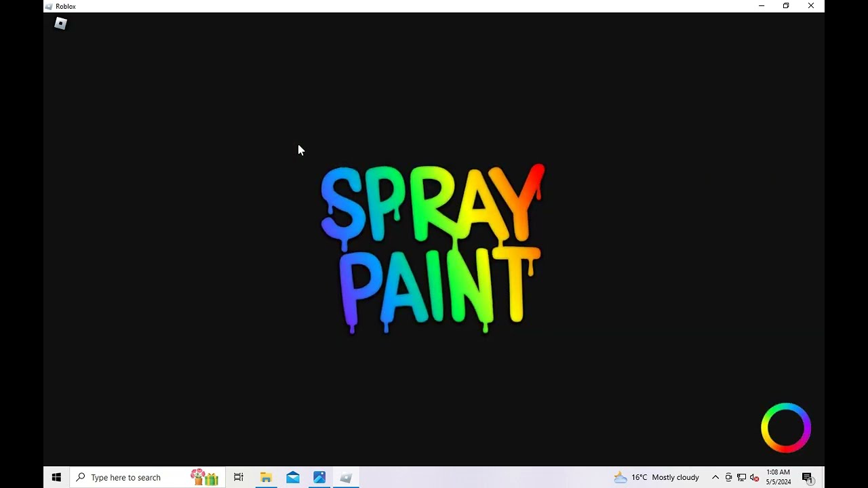Open File Explorer from the taskbar
Image resolution: width=868 pixels, height=488 pixels.
click(266, 477)
